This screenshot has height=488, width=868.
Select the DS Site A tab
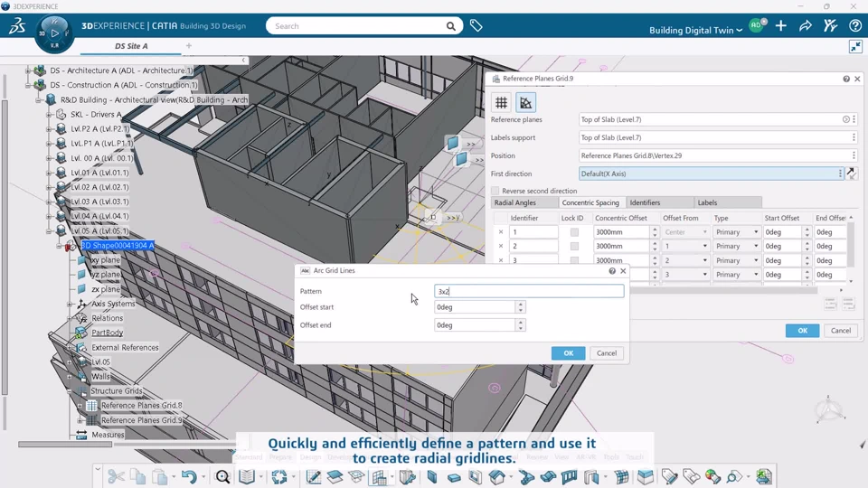coord(131,46)
